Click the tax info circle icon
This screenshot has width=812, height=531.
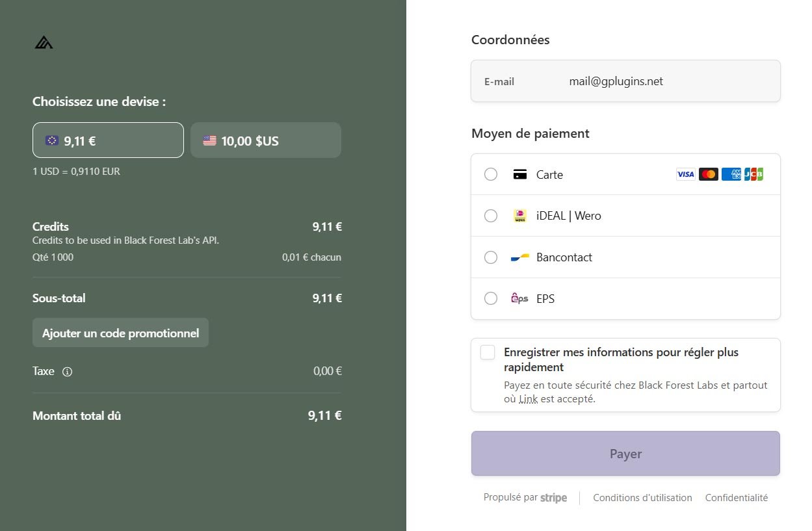[67, 372]
